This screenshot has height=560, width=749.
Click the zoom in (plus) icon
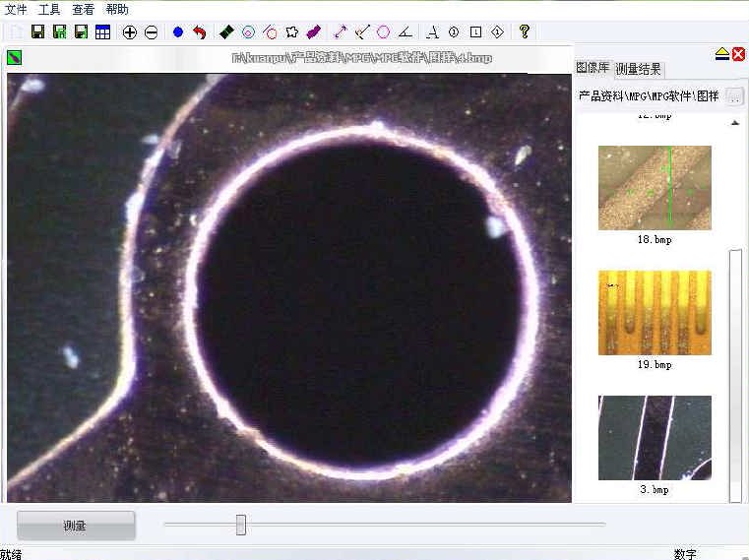[129, 32]
